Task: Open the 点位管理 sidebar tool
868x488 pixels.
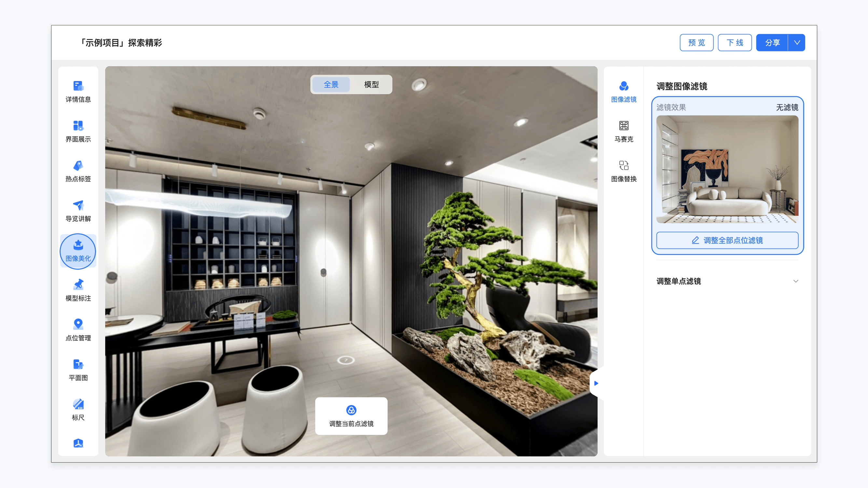Action: (x=78, y=330)
